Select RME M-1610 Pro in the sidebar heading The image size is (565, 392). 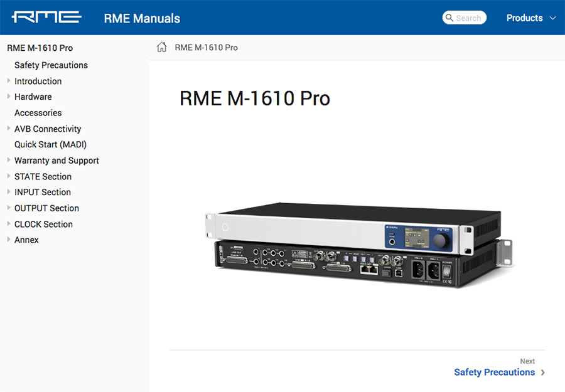coord(40,48)
